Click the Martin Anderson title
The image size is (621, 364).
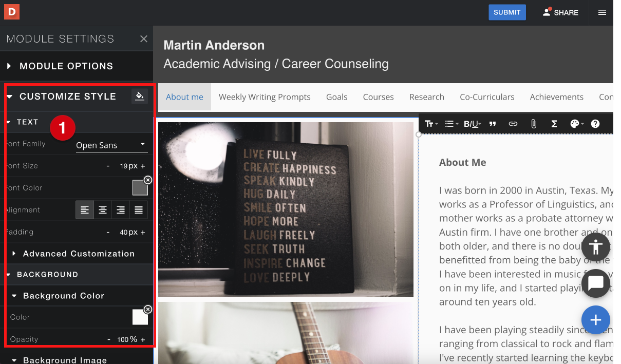tap(214, 45)
